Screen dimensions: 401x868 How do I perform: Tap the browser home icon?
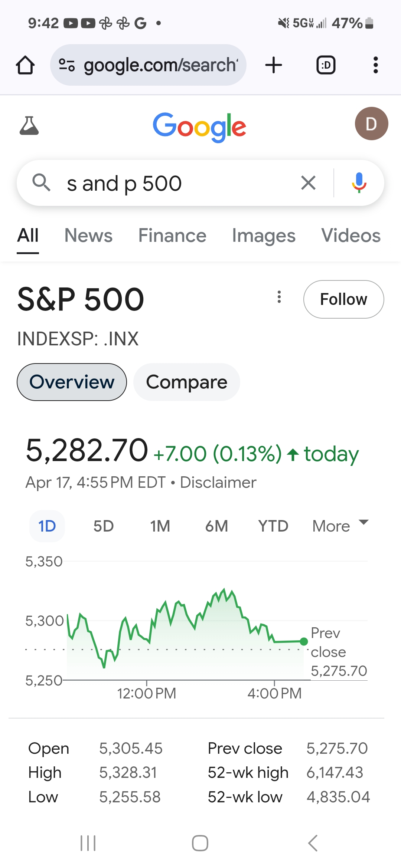(x=25, y=65)
